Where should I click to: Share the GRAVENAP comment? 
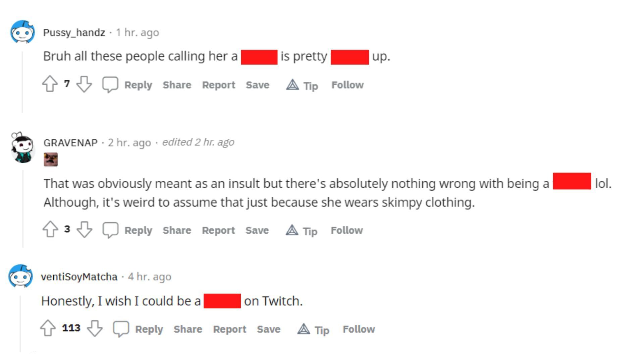[x=177, y=230]
